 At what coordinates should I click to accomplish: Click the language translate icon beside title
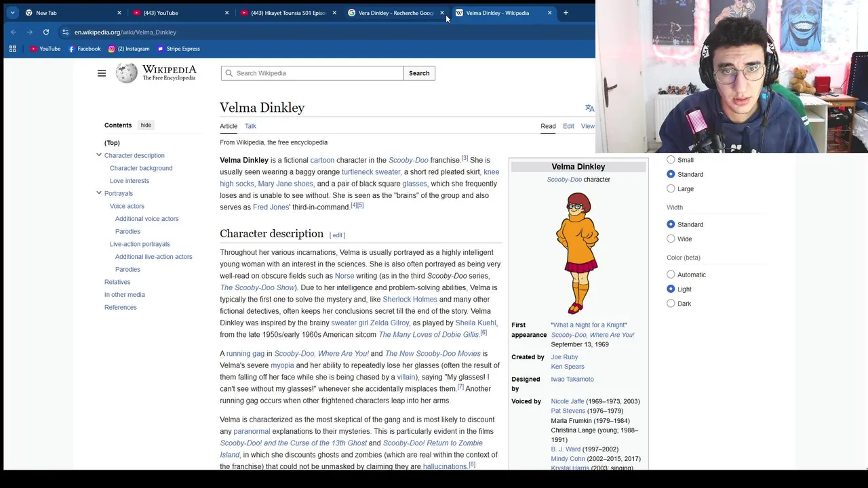(589, 108)
